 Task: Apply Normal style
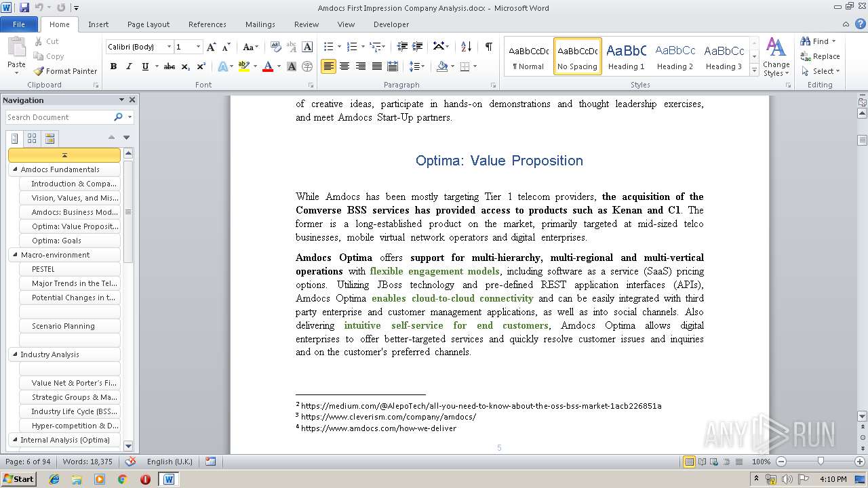(x=528, y=56)
